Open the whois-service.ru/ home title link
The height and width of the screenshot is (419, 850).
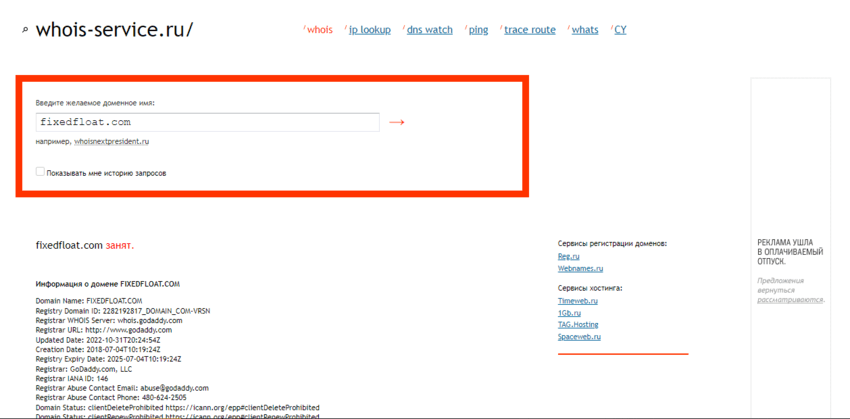click(x=114, y=30)
